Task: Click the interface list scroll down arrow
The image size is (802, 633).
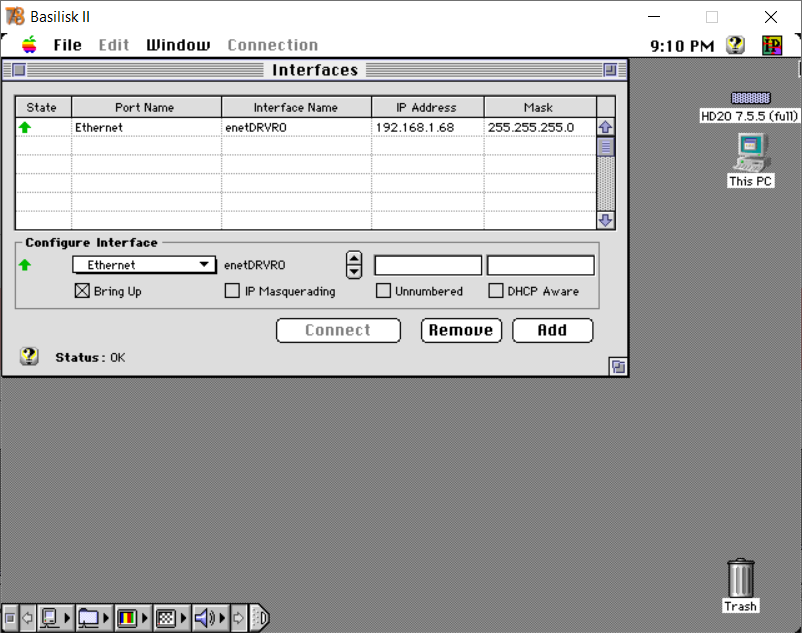Action: tap(605, 221)
